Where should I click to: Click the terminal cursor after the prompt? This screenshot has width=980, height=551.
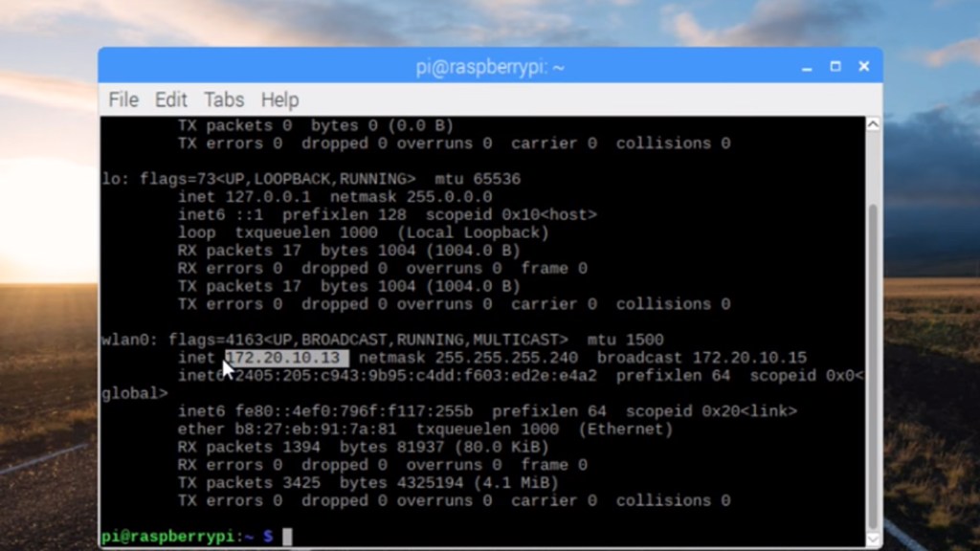[287, 537]
